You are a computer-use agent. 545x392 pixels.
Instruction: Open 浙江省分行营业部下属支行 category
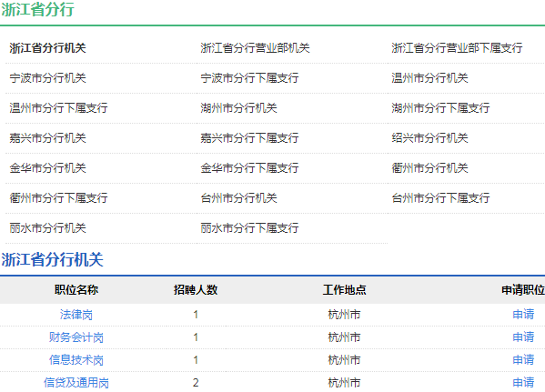[x=457, y=48]
